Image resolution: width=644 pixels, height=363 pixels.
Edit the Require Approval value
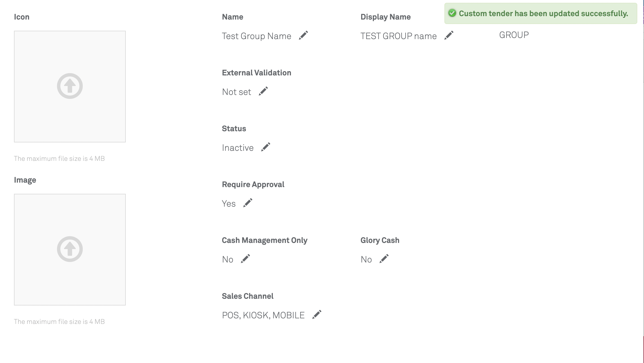click(248, 203)
